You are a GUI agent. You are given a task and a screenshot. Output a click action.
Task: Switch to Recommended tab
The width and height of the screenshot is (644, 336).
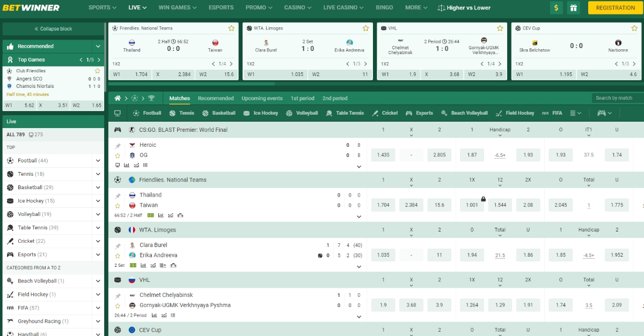coord(216,98)
